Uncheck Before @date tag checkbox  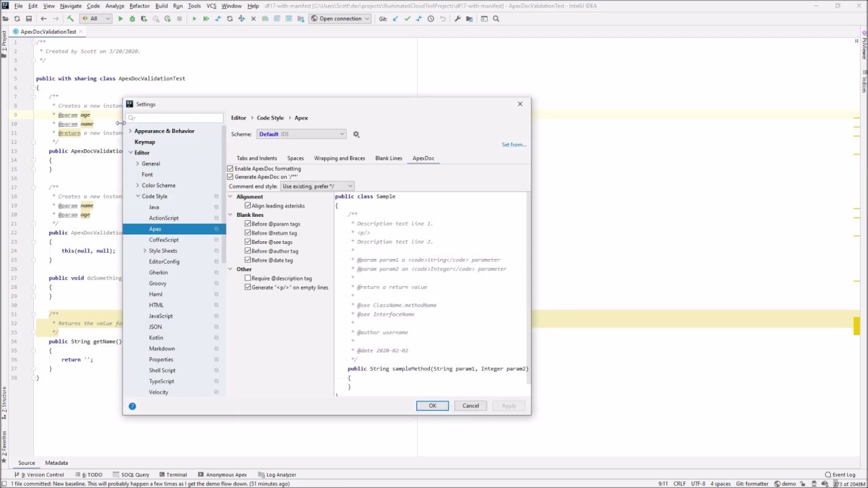tap(248, 260)
